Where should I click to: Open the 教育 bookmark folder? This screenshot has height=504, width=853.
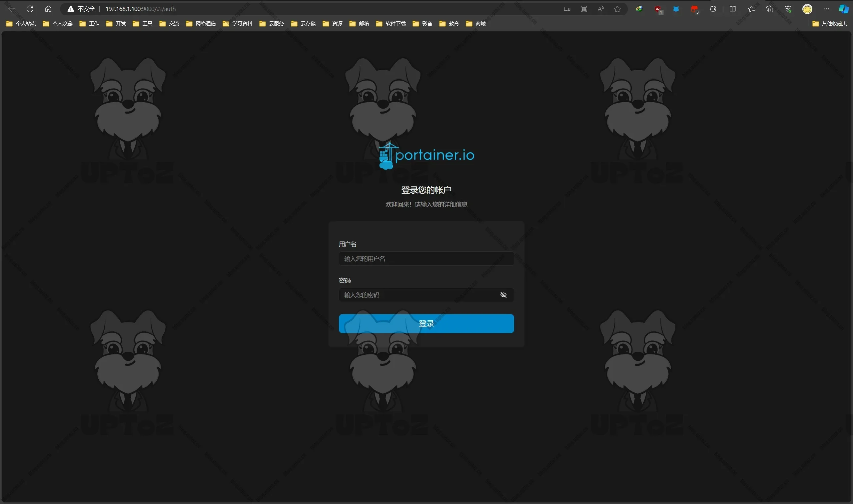coord(449,23)
